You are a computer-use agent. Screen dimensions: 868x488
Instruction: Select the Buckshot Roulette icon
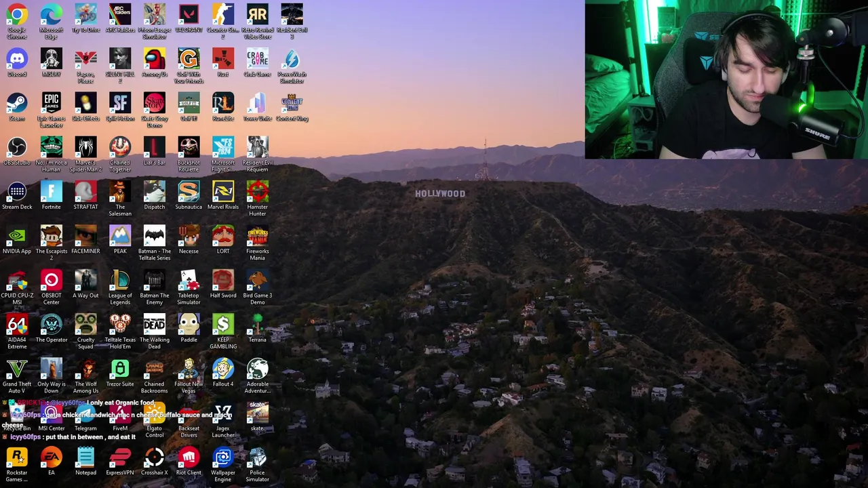pyautogui.click(x=189, y=147)
